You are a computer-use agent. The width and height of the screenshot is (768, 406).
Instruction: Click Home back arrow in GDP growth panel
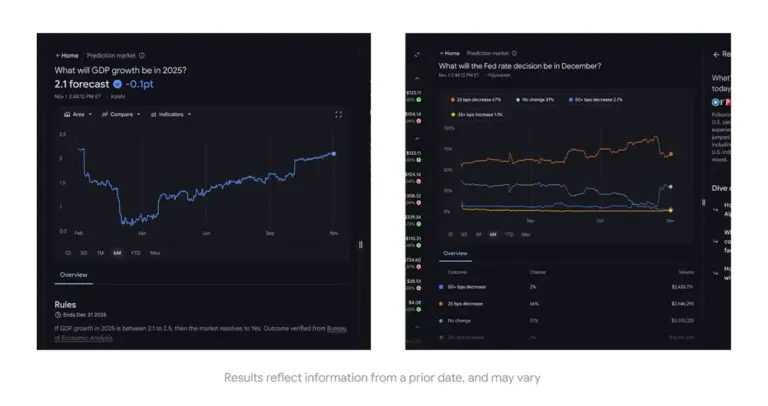tap(58, 56)
